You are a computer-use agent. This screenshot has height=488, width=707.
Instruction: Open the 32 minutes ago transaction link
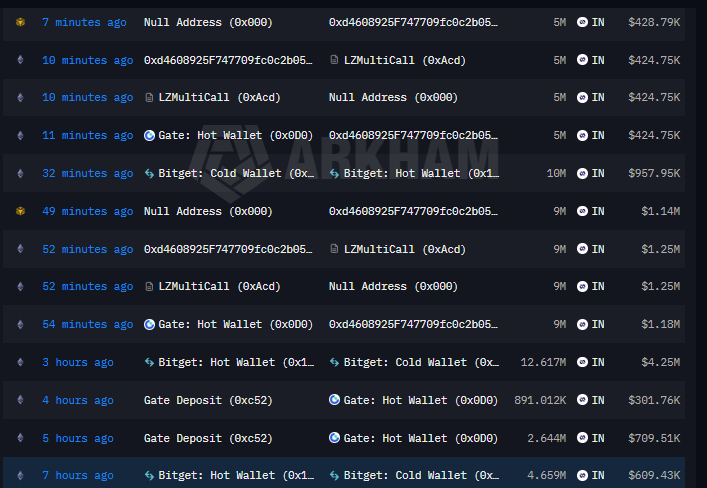(x=87, y=173)
